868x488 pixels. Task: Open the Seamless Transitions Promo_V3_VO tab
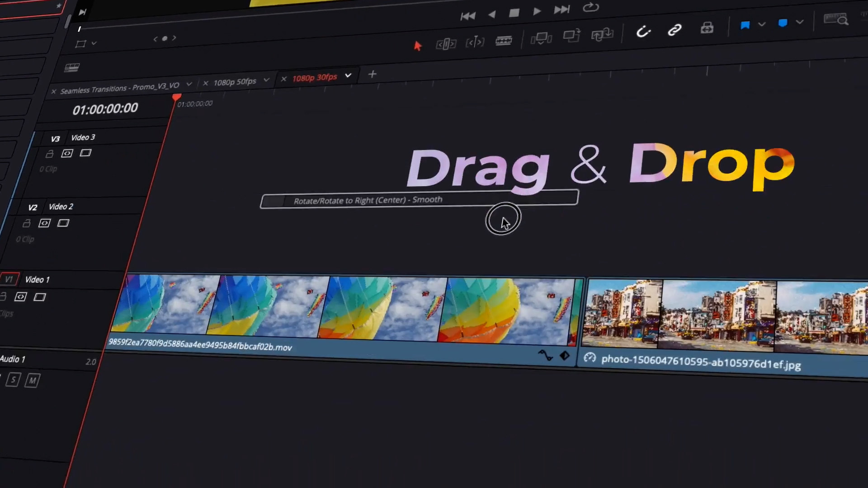[x=120, y=88]
